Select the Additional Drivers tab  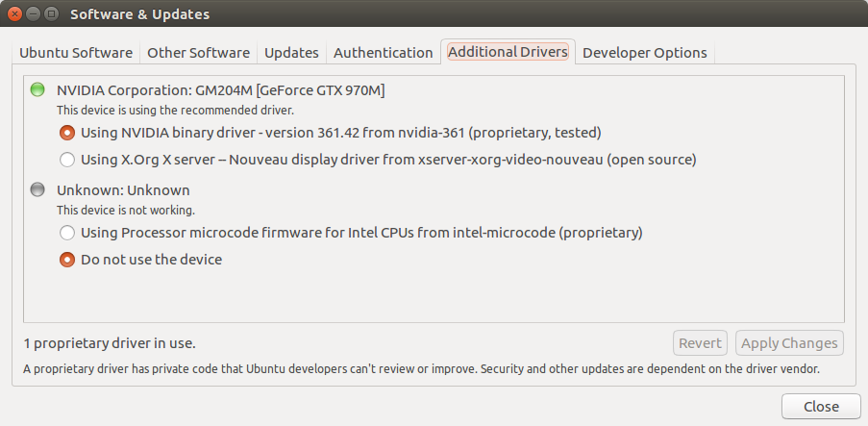click(x=508, y=52)
